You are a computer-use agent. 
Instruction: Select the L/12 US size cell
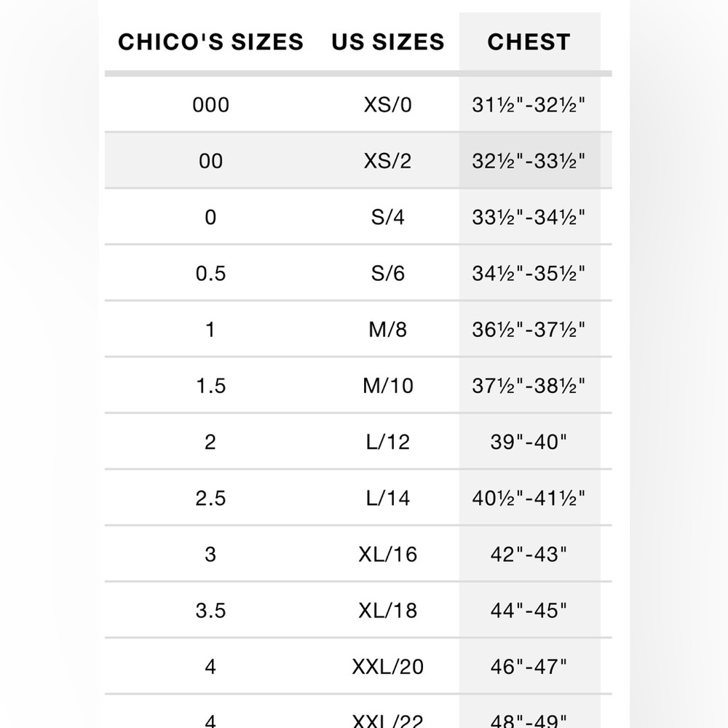pyautogui.click(x=388, y=442)
